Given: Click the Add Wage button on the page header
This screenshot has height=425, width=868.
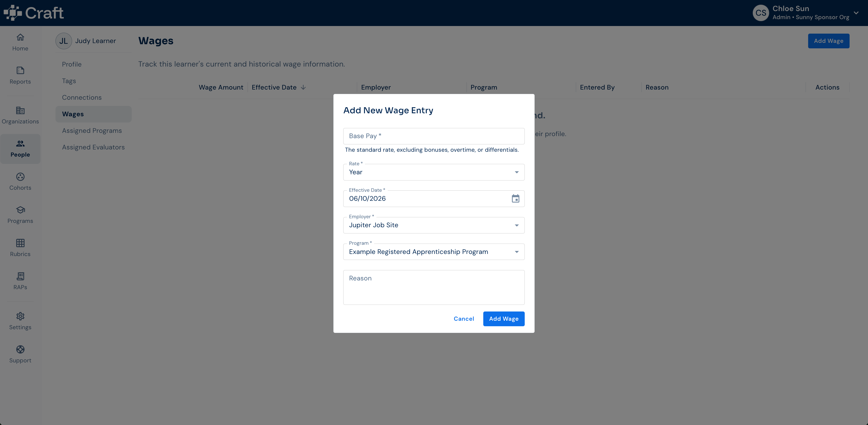Looking at the screenshot, I should (x=829, y=41).
